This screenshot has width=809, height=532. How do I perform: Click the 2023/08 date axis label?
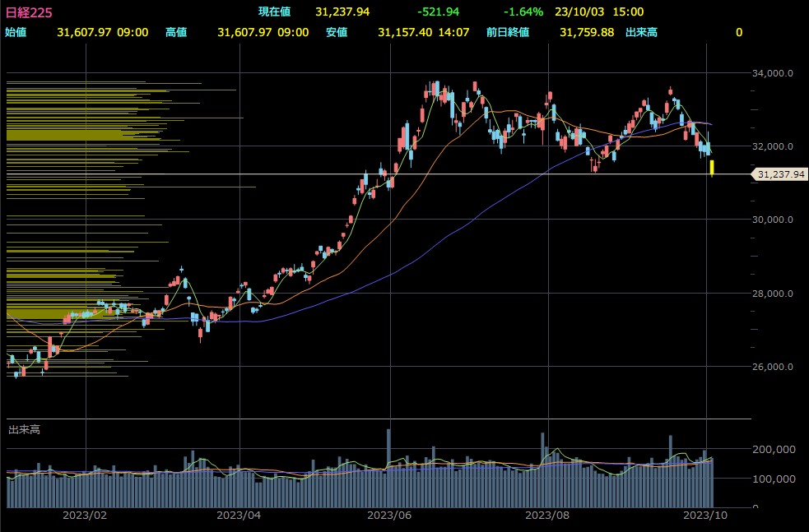pyautogui.click(x=547, y=515)
